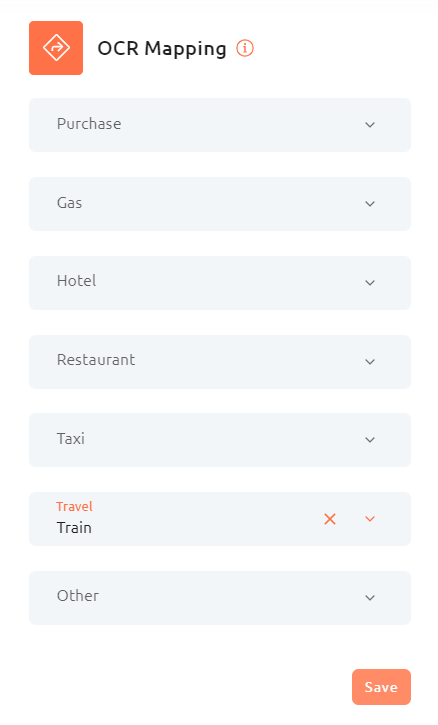Click the orange OCR Mapping direction icon
The height and width of the screenshot is (725, 438).
click(x=56, y=48)
